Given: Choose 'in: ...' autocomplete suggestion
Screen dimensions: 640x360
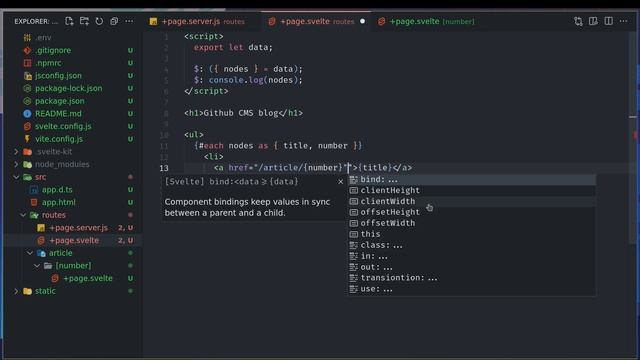Looking at the screenshot, I should coord(472,256).
